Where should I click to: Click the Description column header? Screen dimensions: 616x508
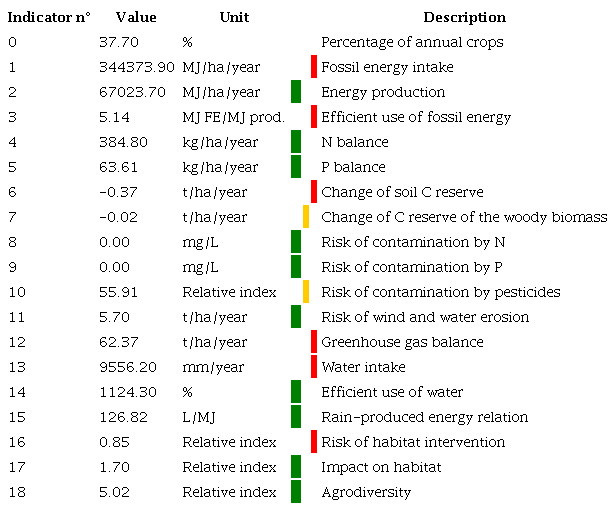pos(464,17)
